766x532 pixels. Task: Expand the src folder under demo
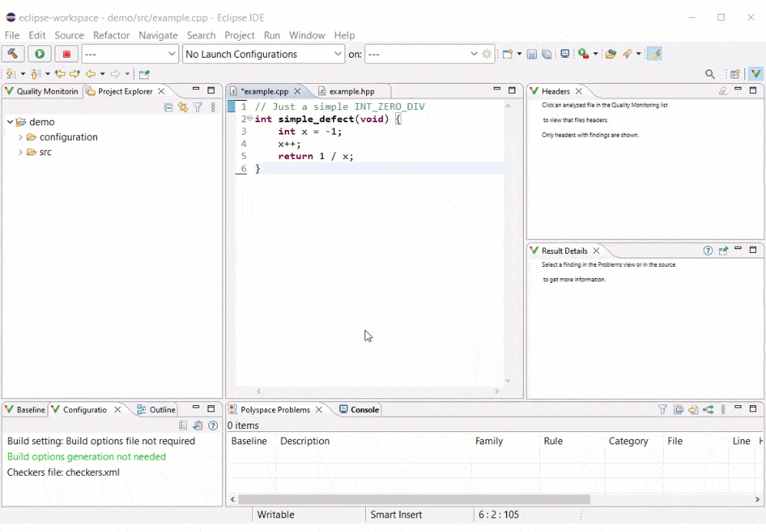(20, 151)
